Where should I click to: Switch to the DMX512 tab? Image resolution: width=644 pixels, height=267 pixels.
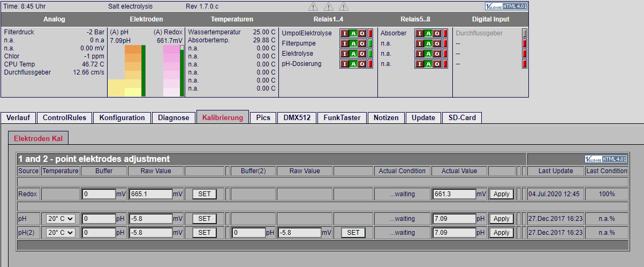(x=297, y=117)
